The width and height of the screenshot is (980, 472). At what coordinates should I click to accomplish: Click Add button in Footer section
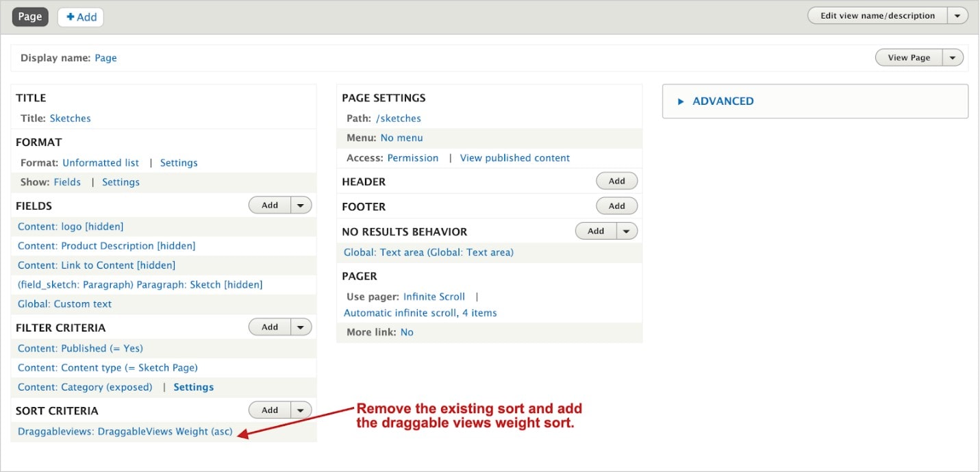(617, 206)
